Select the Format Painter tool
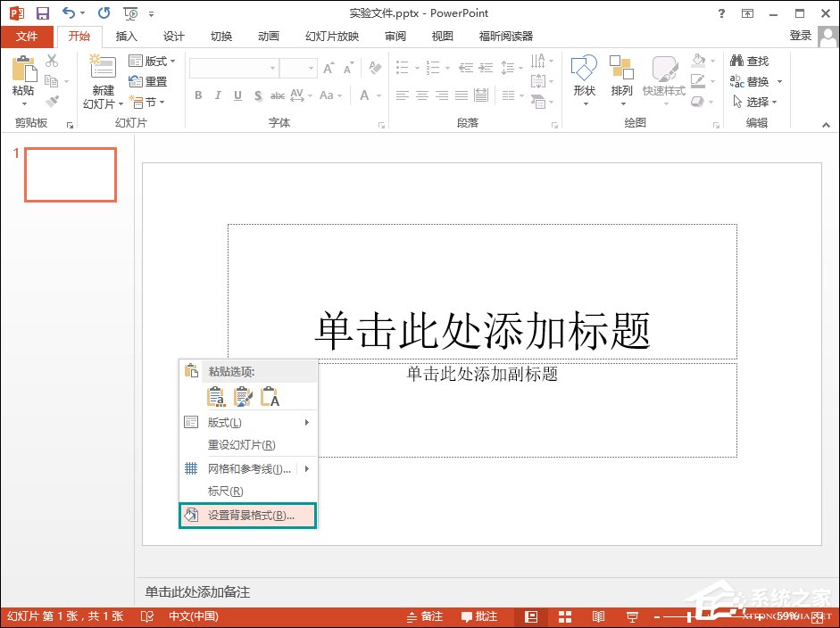This screenshot has width=840, height=628. [x=52, y=98]
